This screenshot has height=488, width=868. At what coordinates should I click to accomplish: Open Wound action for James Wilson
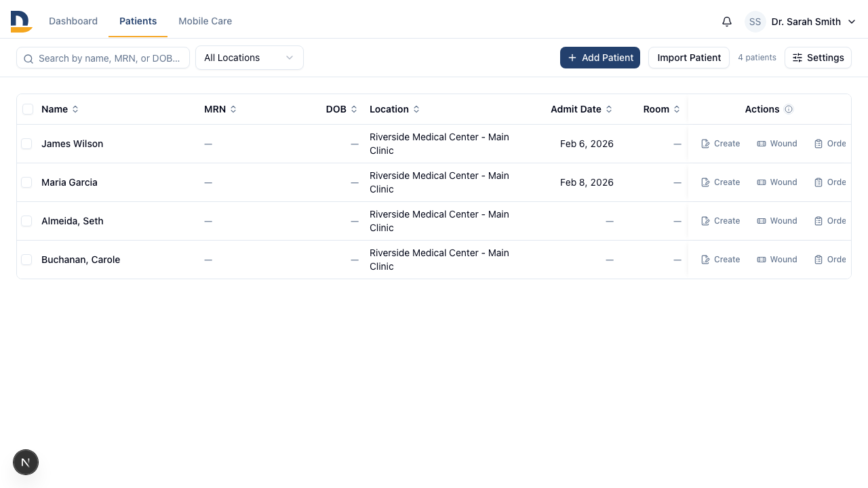pos(777,144)
